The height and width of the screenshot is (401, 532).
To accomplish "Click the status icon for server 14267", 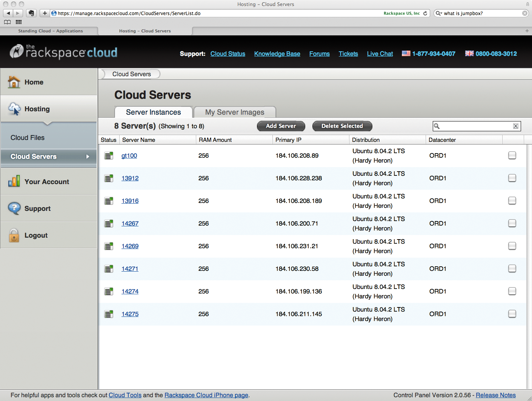I will (x=109, y=223).
